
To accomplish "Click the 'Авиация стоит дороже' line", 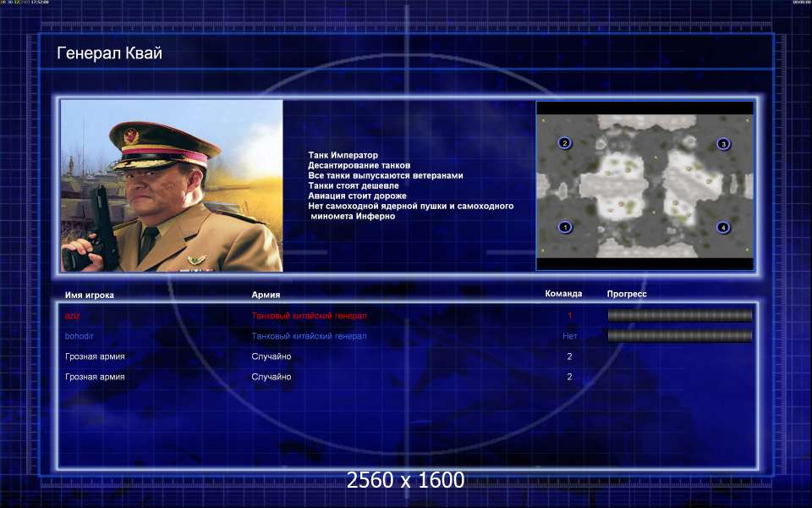I will [x=357, y=196].
